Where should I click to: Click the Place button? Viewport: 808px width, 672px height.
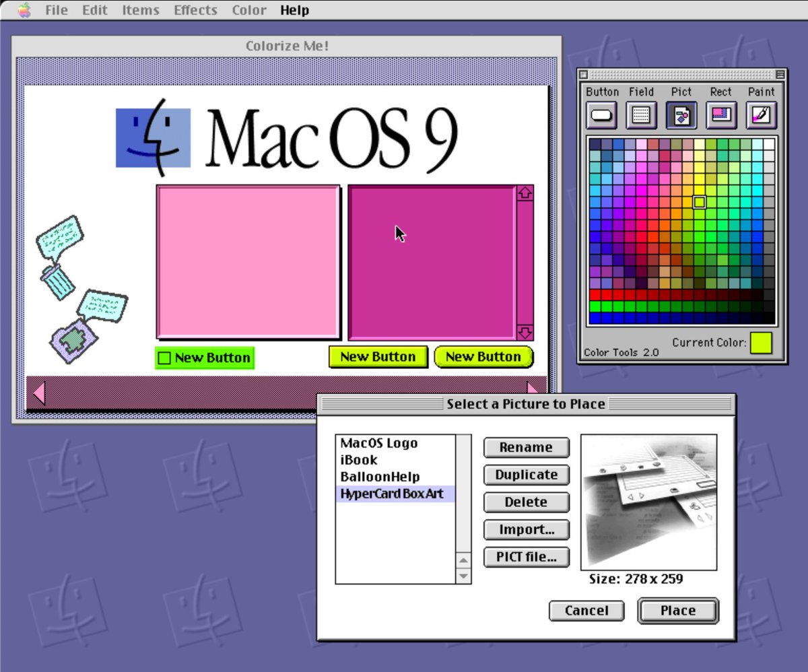click(678, 611)
